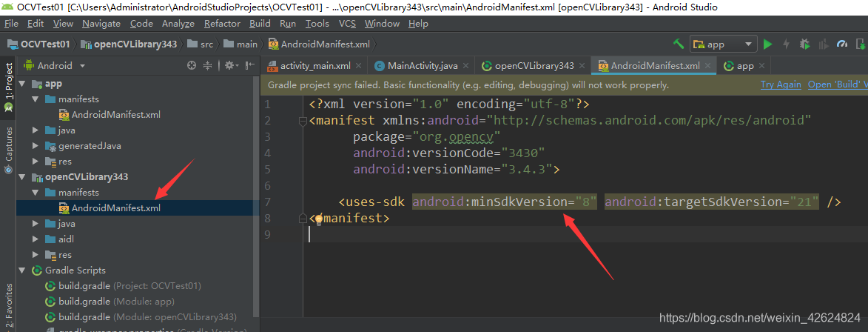The image size is (868, 332).
Task: Close the activity_main.xml tab
Action: click(358, 66)
